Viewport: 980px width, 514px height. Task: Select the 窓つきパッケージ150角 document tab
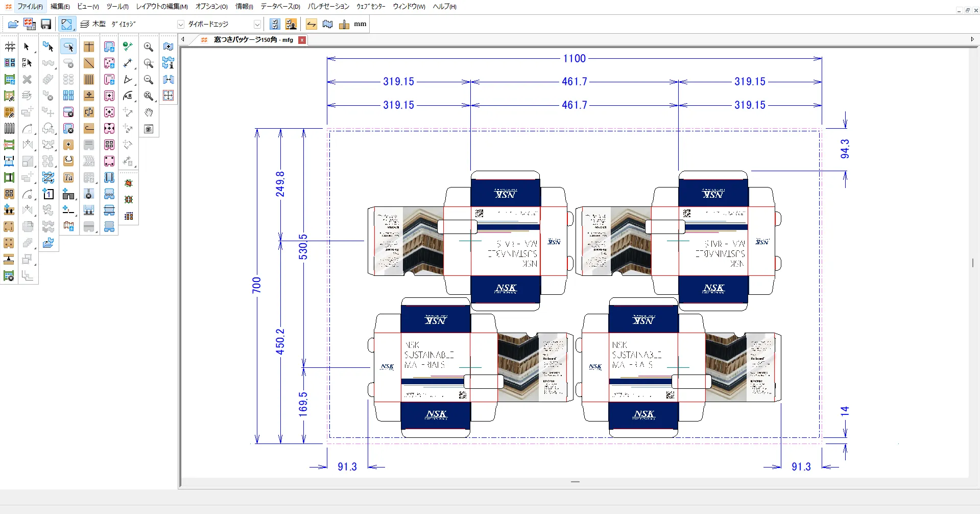coord(250,40)
